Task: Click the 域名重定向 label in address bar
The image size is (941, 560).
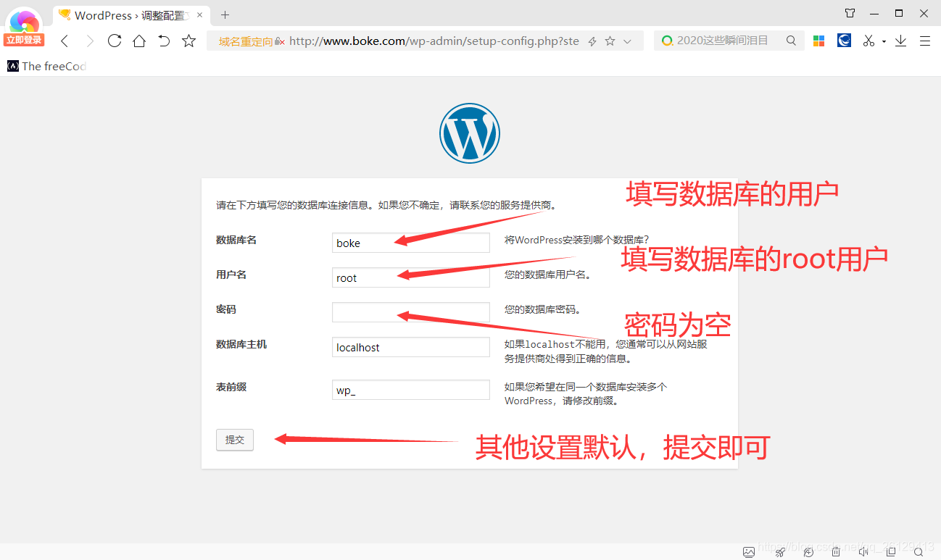Action: point(246,42)
